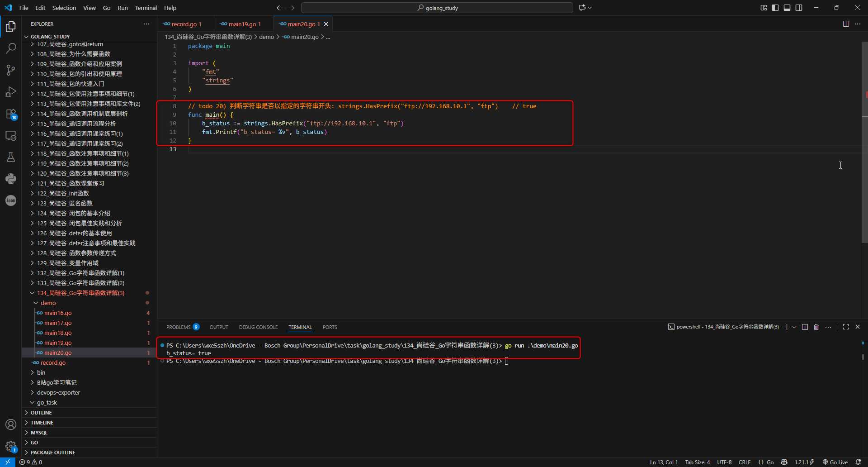Close the bottom terminal panel
Image resolution: width=868 pixels, height=467 pixels.
858,327
